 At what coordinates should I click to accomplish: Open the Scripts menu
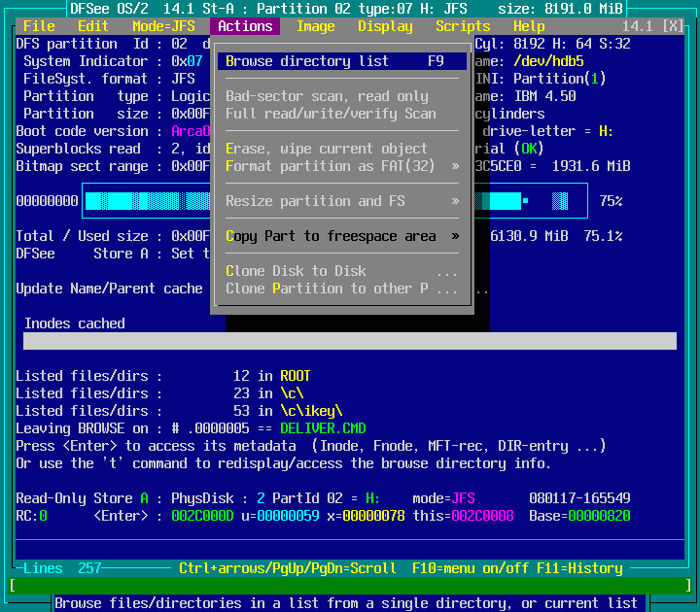463,26
